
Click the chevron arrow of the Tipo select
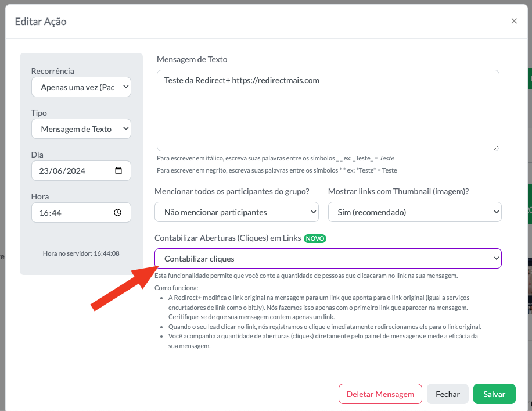click(x=125, y=128)
